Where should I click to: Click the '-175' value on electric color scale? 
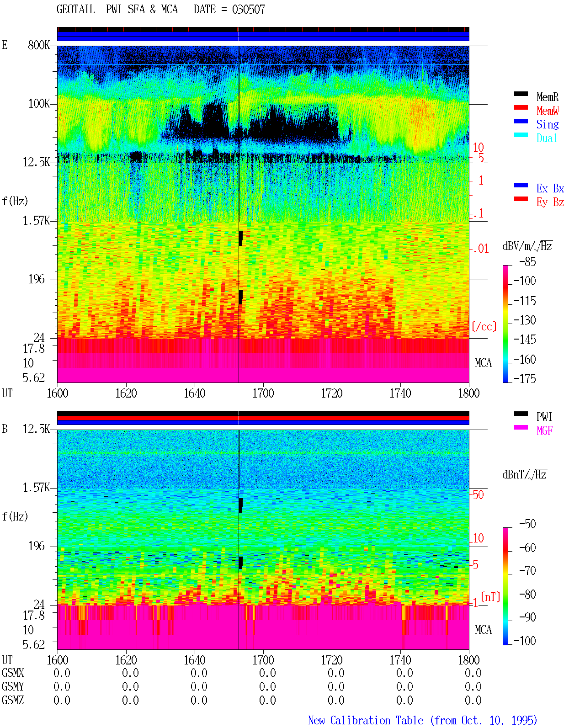coord(525,378)
